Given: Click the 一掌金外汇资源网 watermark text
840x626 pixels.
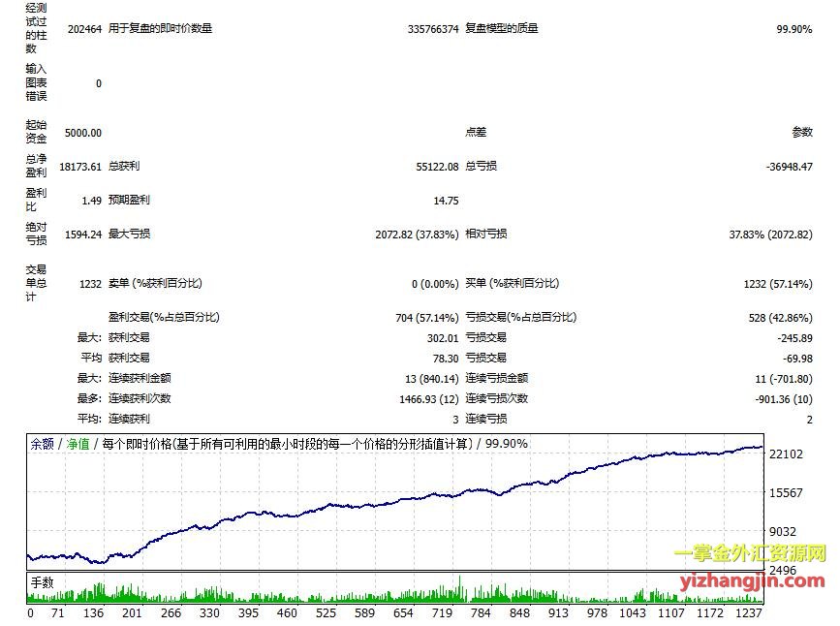Looking at the screenshot, I should (749, 554).
